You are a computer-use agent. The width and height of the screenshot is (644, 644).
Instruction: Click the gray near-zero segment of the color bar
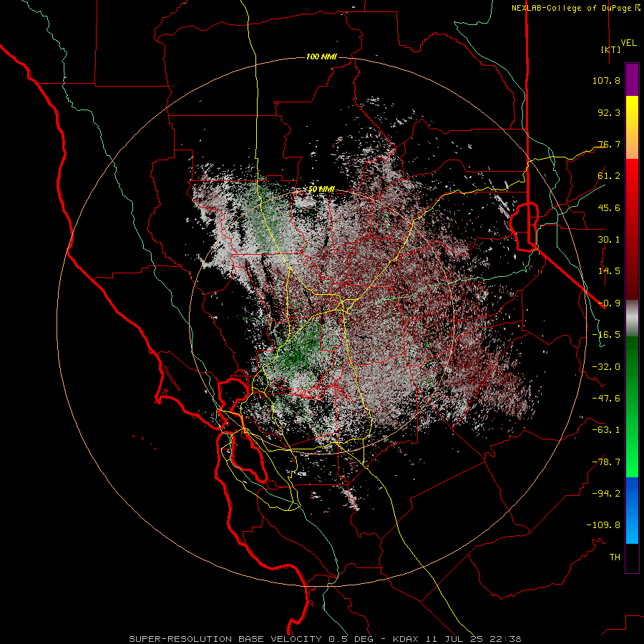tap(632, 318)
